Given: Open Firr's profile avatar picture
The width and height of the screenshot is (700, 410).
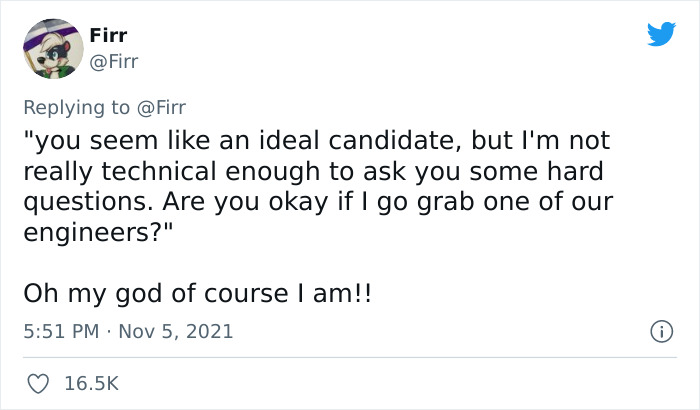Looking at the screenshot, I should [x=52, y=47].
